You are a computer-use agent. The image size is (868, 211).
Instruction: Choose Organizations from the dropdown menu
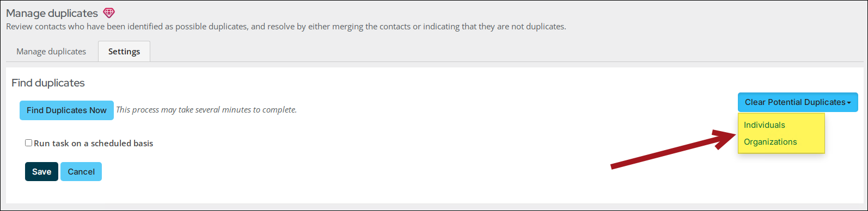coord(771,142)
